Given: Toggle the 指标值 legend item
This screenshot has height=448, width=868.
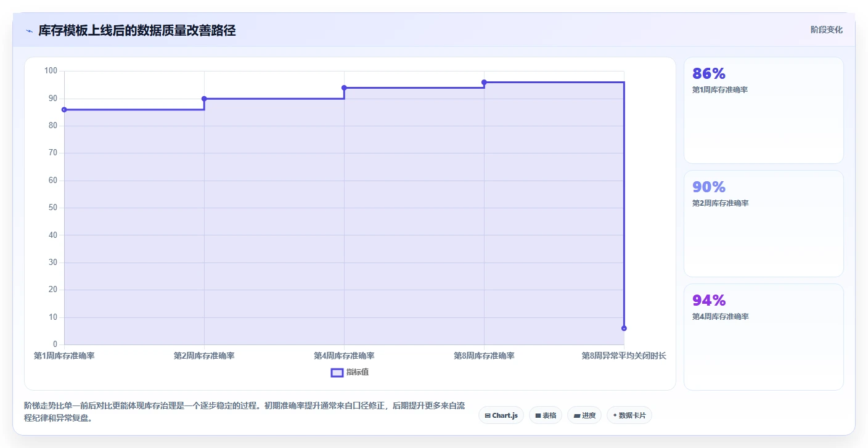Looking at the screenshot, I should tap(350, 372).
